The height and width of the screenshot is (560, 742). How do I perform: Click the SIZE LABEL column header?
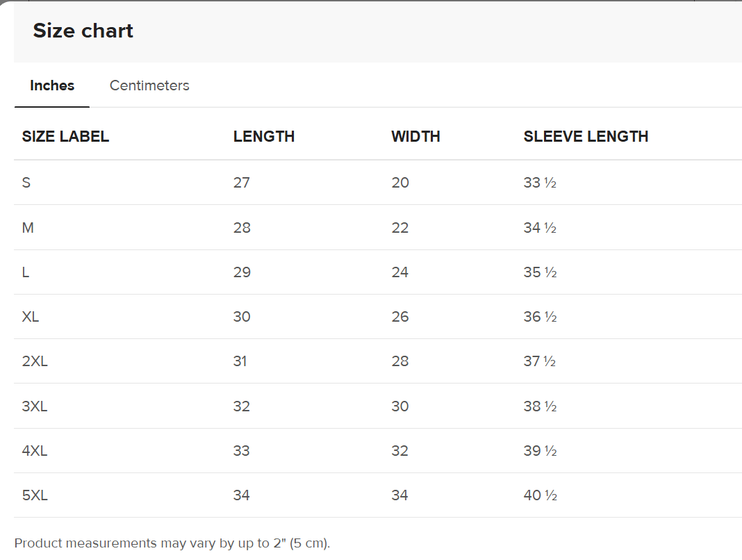[65, 137]
